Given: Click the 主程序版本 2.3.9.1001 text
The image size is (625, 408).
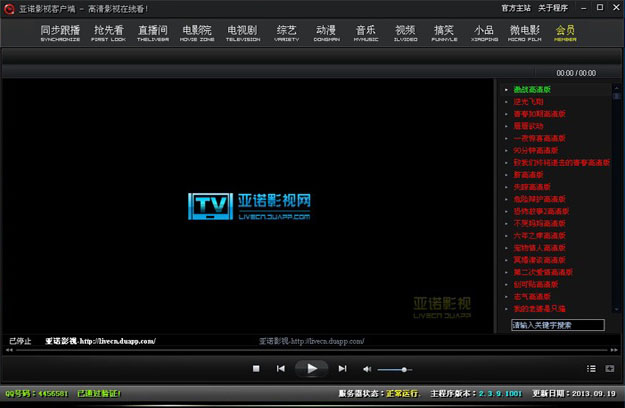Looking at the screenshot, I should (476, 394).
